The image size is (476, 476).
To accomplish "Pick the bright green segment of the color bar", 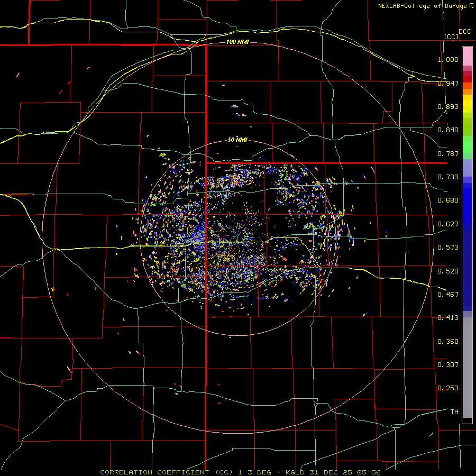I will pos(467,144).
